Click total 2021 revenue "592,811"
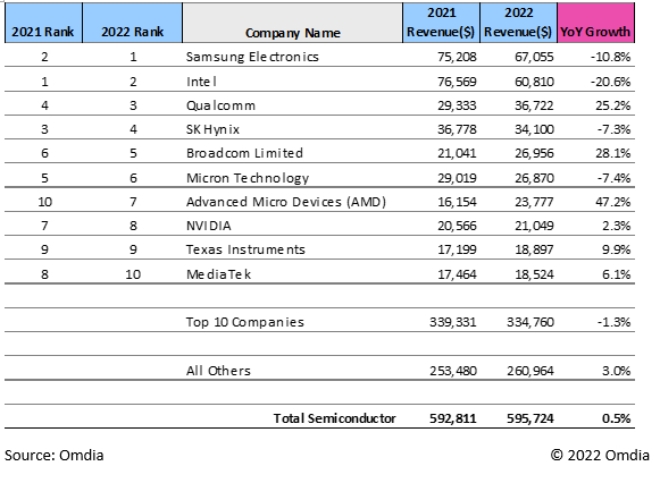Screen dimensions: 660x483 (x=453, y=418)
